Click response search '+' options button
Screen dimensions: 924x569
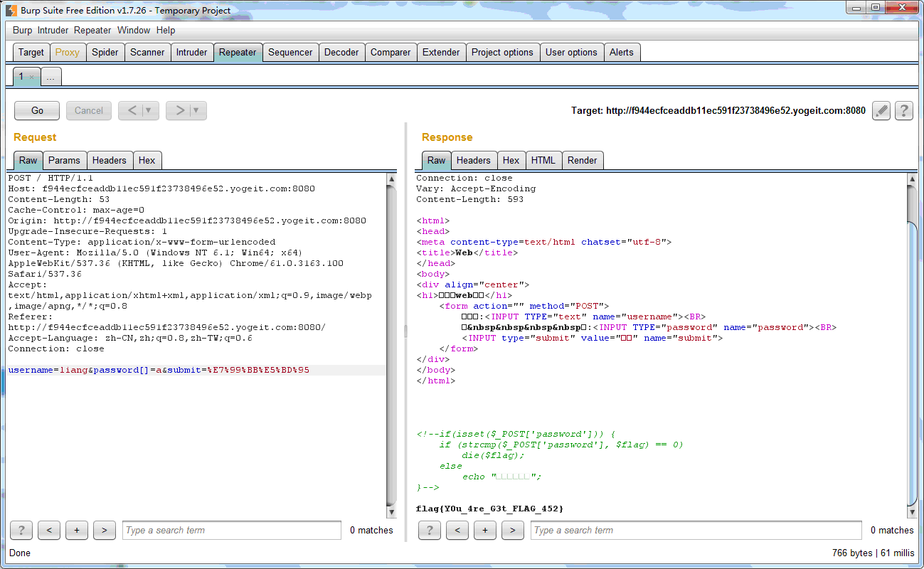485,530
